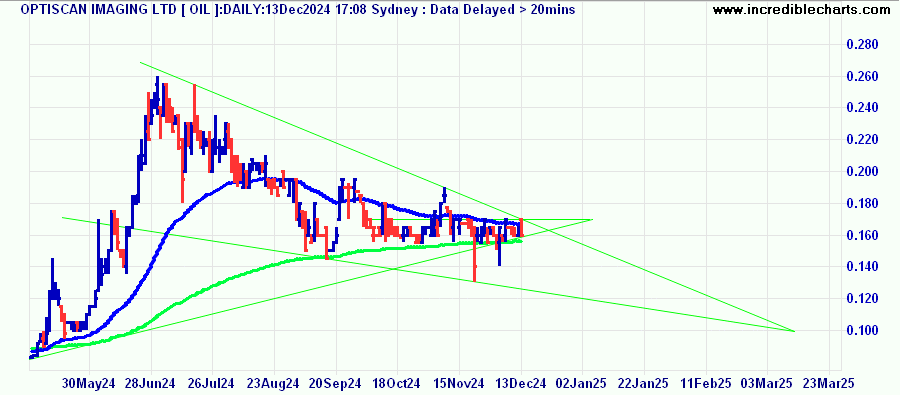
Task: Select the 0.280 price axis label
Action: point(863,45)
